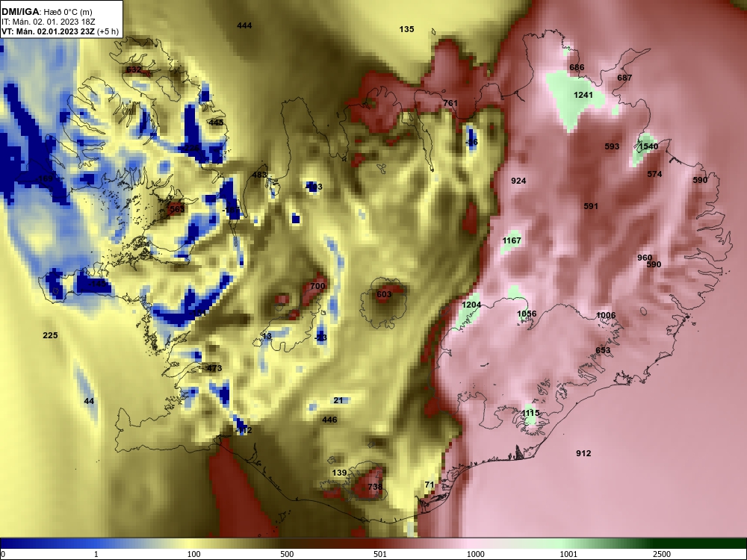This screenshot has height=560, width=747.
Task: Click the map value "444" at the top
Action: coord(244,25)
